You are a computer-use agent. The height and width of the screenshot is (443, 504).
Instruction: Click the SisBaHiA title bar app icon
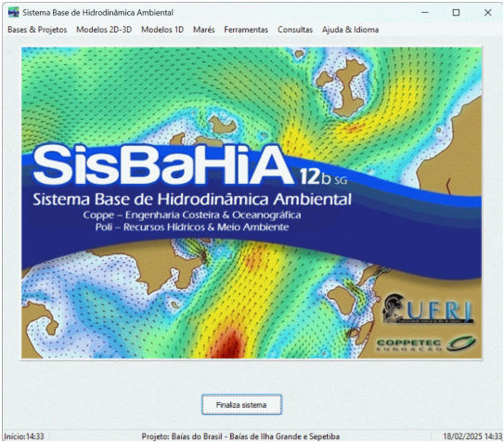(14, 13)
